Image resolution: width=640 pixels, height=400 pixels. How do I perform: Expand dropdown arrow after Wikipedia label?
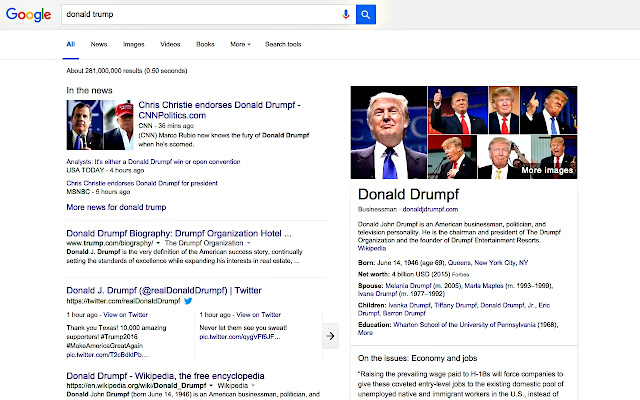click(253, 386)
